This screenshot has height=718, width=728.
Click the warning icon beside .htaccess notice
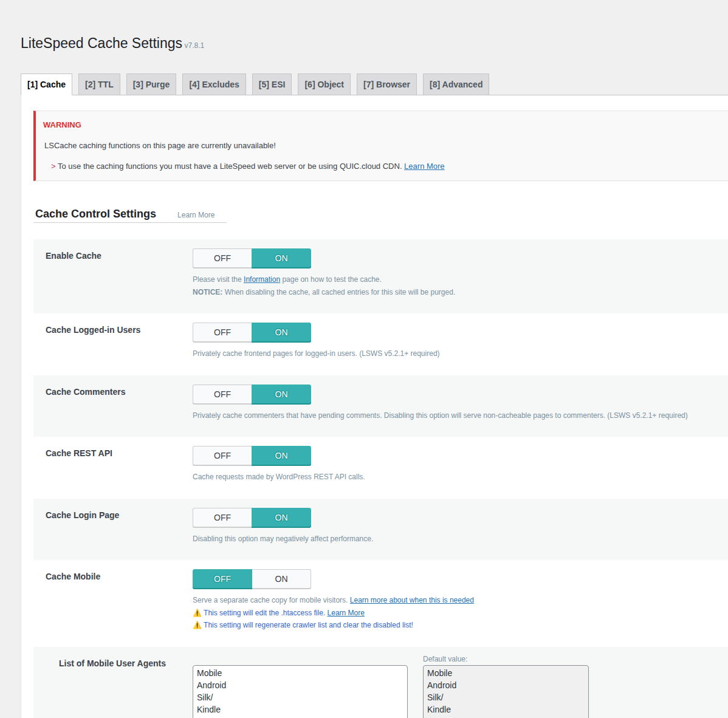click(x=197, y=613)
